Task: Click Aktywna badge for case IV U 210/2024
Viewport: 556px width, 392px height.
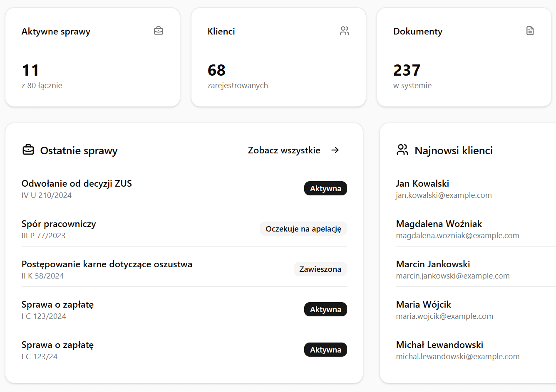Action: (325, 188)
